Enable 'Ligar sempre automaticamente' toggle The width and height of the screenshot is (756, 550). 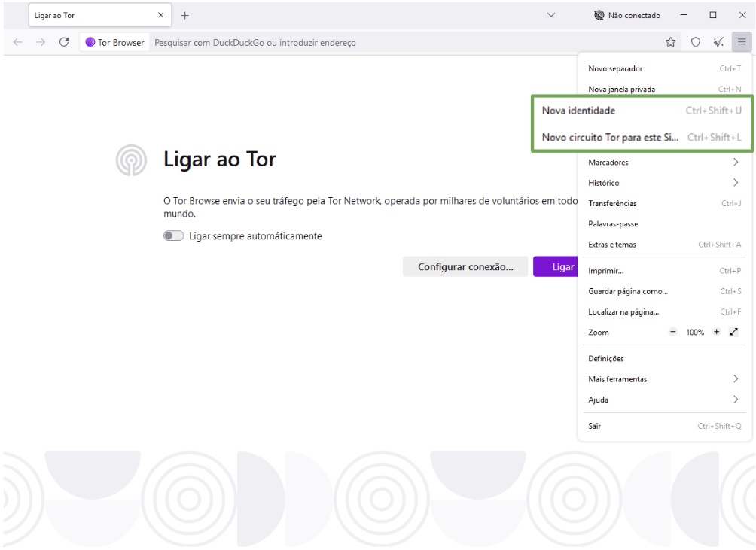click(x=173, y=235)
